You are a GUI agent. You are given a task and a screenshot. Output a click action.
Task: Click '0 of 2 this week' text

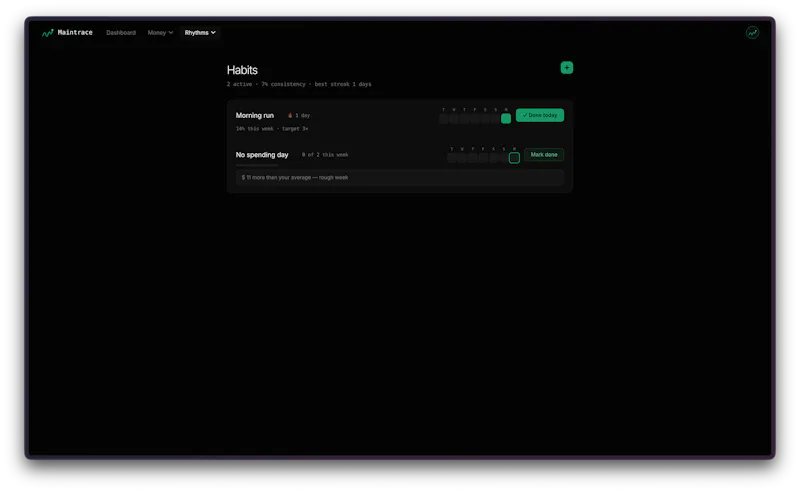[x=325, y=155]
